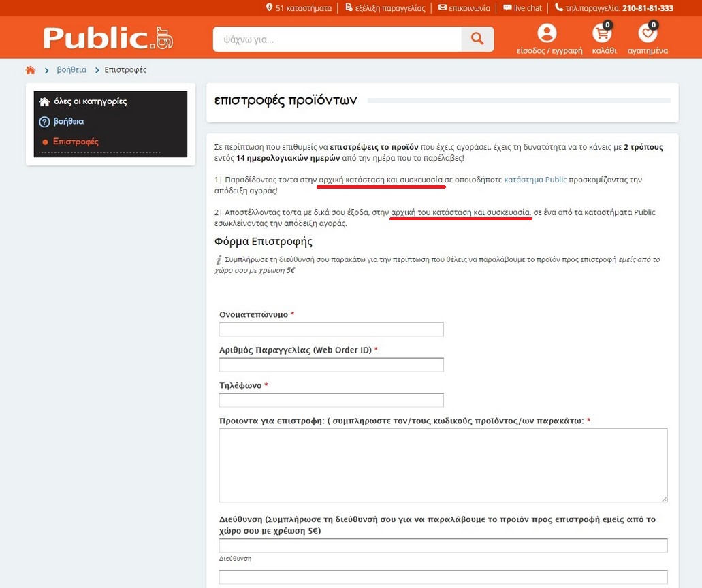Click the info icon beside Συμπλήρωσε note
Viewport: 702px width, 588px height.
pyautogui.click(x=219, y=259)
